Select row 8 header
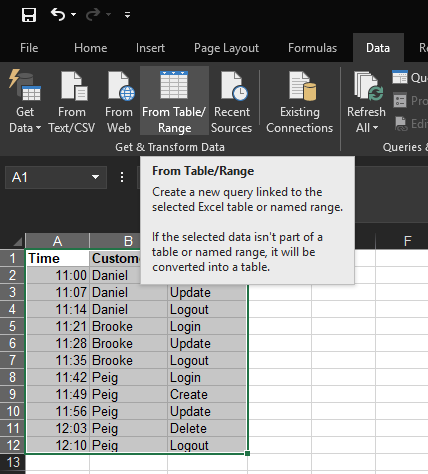Viewport: 428px width, 474px height. [x=12, y=377]
